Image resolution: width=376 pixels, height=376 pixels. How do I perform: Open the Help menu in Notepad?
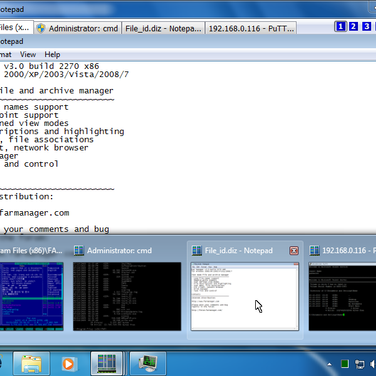coord(52,54)
